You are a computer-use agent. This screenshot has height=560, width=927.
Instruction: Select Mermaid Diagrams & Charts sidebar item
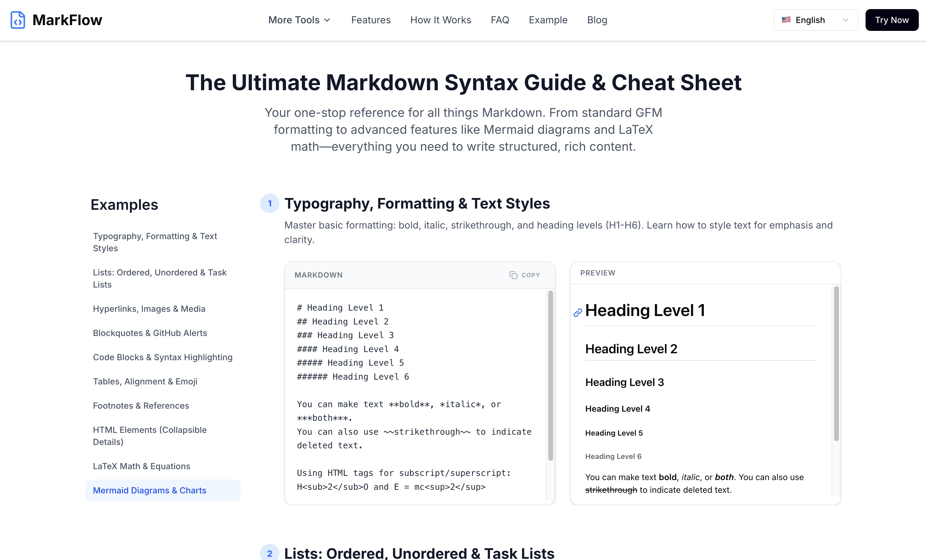(149, 490)
